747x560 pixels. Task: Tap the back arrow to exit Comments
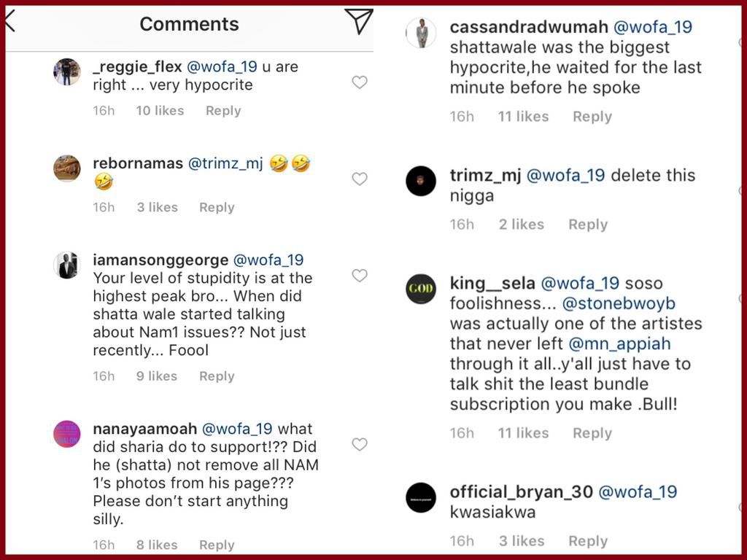pos(10,21)
